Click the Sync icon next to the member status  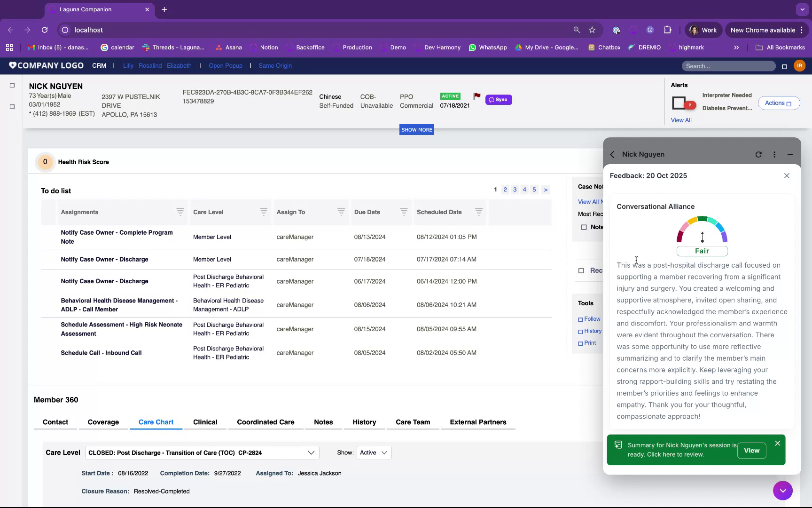pos(491,99)
